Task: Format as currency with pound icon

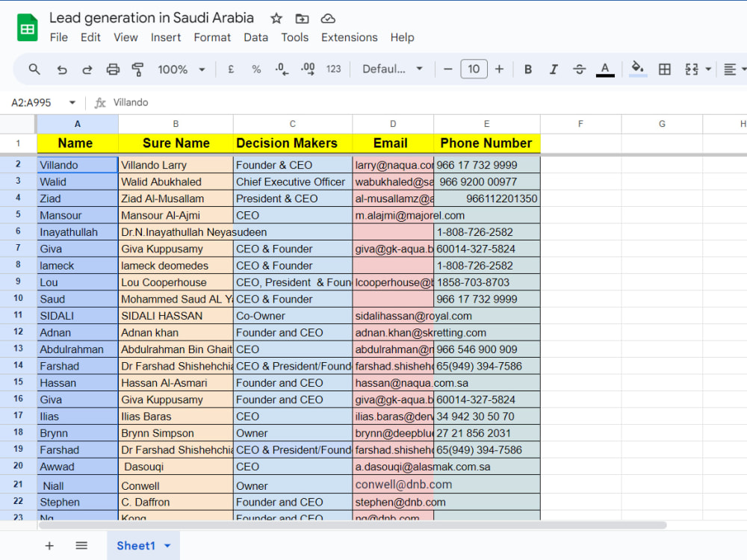Action: pos(231,69)
